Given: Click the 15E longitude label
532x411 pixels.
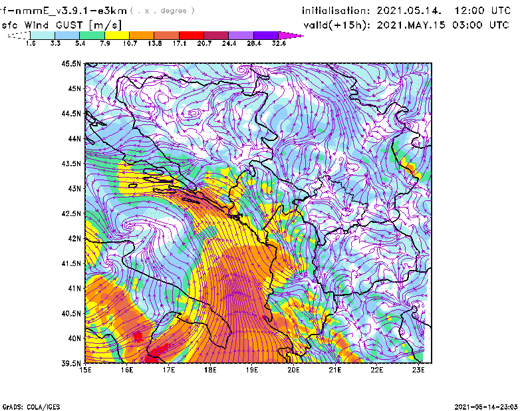Looking at the screenshot, I should point(85,370).
